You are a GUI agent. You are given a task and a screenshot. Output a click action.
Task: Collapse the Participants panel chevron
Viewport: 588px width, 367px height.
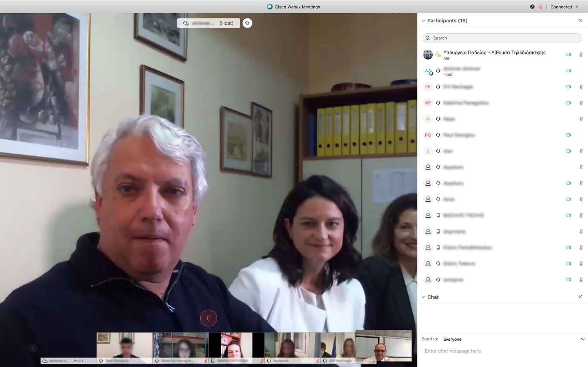(423, 21)
